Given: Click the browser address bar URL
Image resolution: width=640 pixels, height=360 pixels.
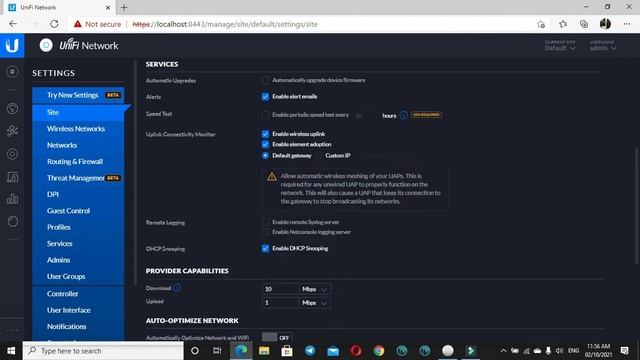Looking at the screenshot, I should tap(225, 24).
